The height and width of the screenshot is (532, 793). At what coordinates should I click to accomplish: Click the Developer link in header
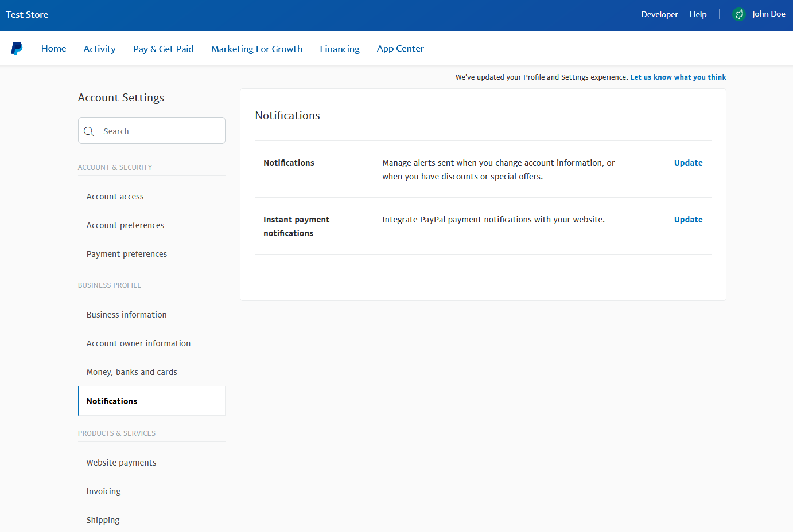click(x=659, y=14)
